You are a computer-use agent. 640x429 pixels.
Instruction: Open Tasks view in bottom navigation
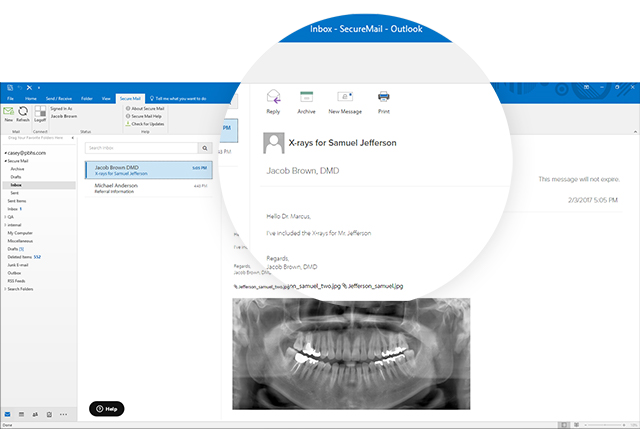tap(49, 414)
